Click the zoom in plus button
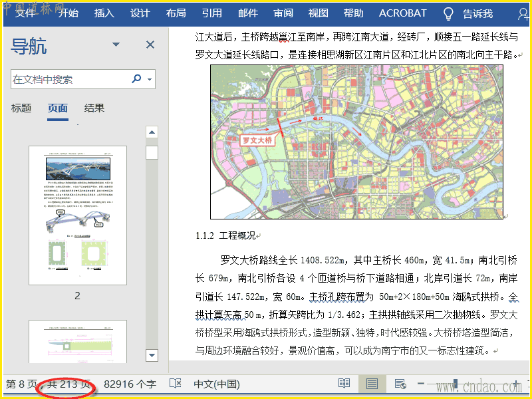Image resolution: width=532 pixels, height=399 pixels. [516, 384]
